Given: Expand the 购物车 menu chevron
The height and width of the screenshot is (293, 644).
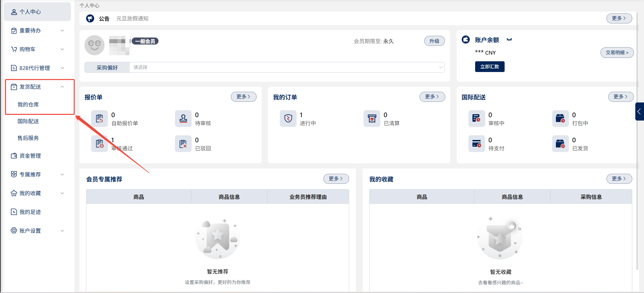Looking at the screenshot, I should click(62, 50).
